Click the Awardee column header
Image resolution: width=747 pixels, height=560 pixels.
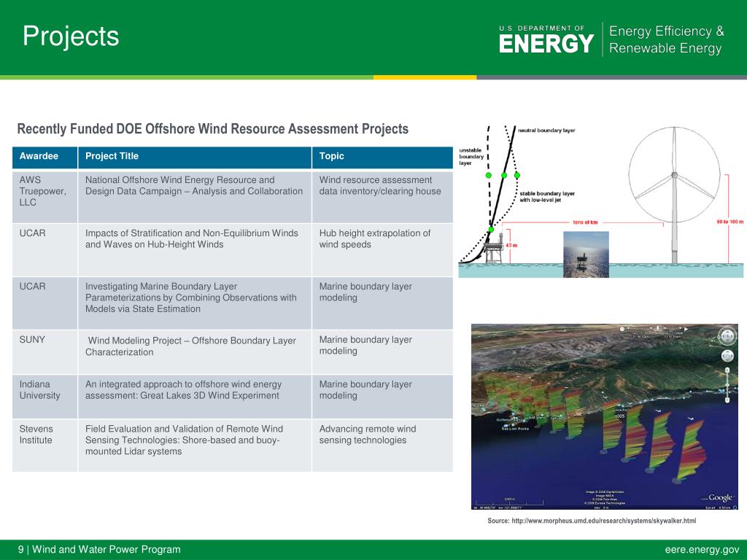point(44,157)
